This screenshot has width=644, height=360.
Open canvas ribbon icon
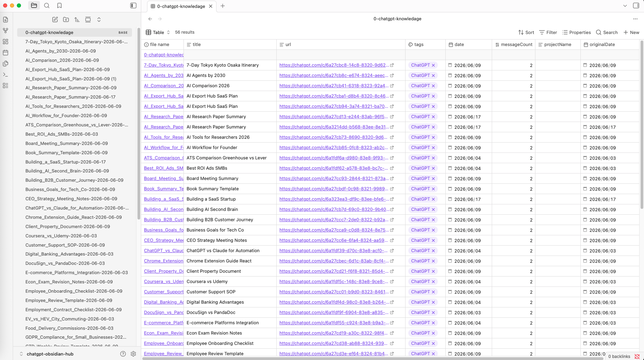point(5,42)
